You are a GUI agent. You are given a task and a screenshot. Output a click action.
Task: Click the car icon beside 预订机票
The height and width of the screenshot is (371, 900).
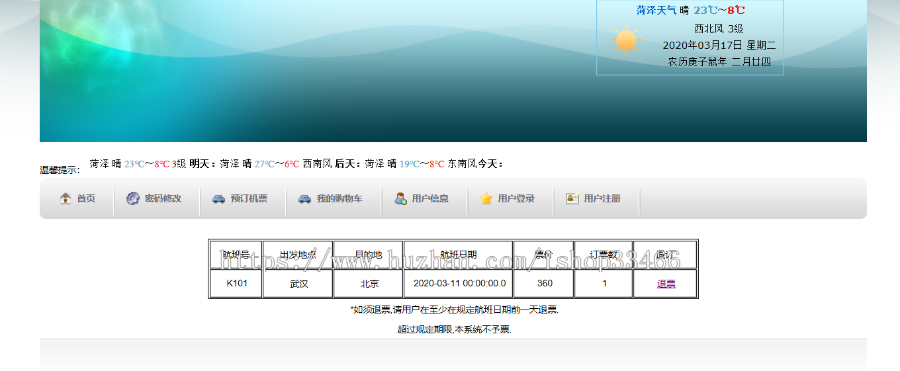pos(219,199)
